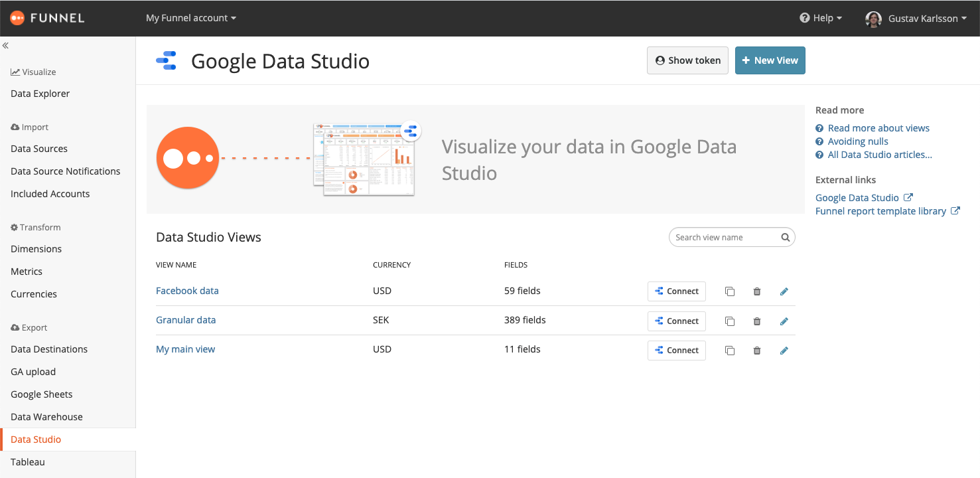Duplicate the Granular data view
Viewport: 980px width, 478px height.
[x=730, y=321]
